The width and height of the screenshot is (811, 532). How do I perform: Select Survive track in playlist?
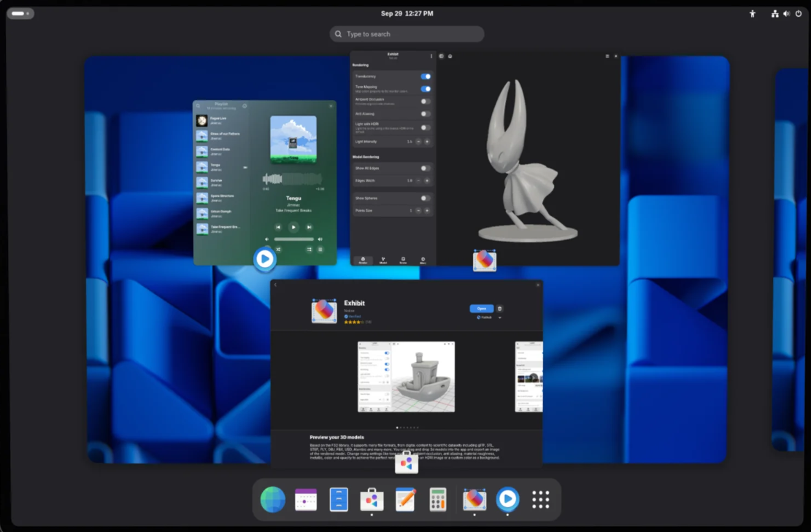tap(221, 182)
